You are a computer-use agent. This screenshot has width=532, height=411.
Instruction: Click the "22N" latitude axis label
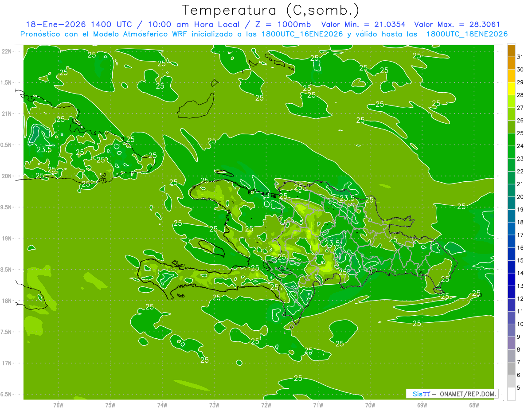(7, 51)
